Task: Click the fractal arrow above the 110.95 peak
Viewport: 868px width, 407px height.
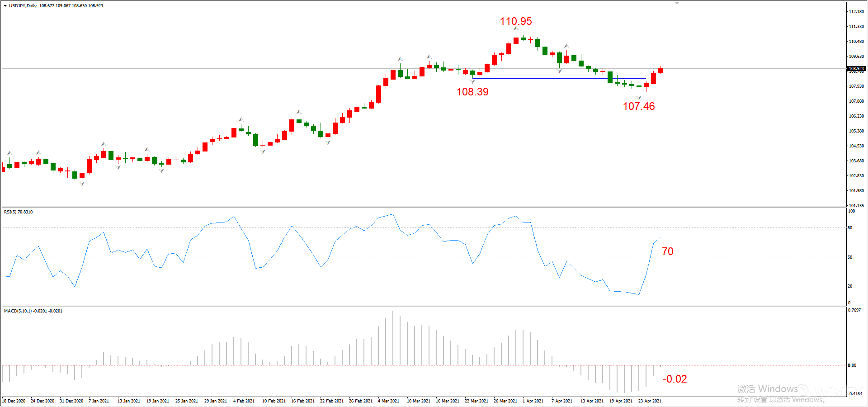Action: pos(516,29)
